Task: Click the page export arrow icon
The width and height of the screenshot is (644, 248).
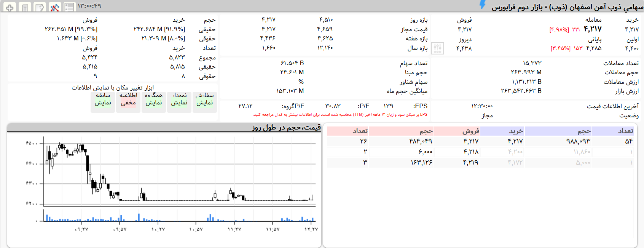Action: [40, 7]
